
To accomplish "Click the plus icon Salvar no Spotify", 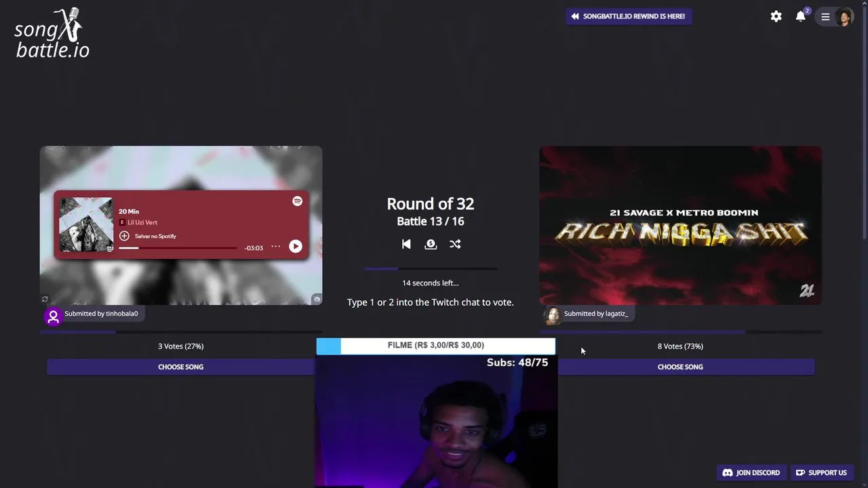I will (x=124, y=236).
